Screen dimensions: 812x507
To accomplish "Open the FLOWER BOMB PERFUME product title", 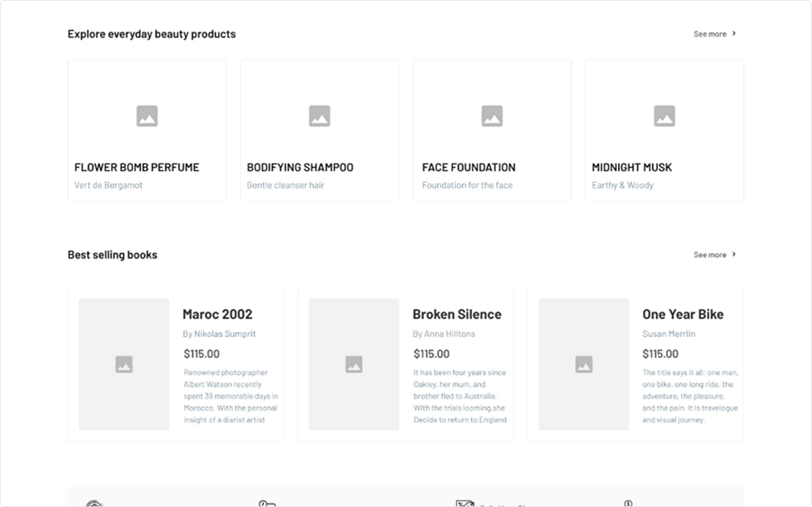I will click(137, 167).
